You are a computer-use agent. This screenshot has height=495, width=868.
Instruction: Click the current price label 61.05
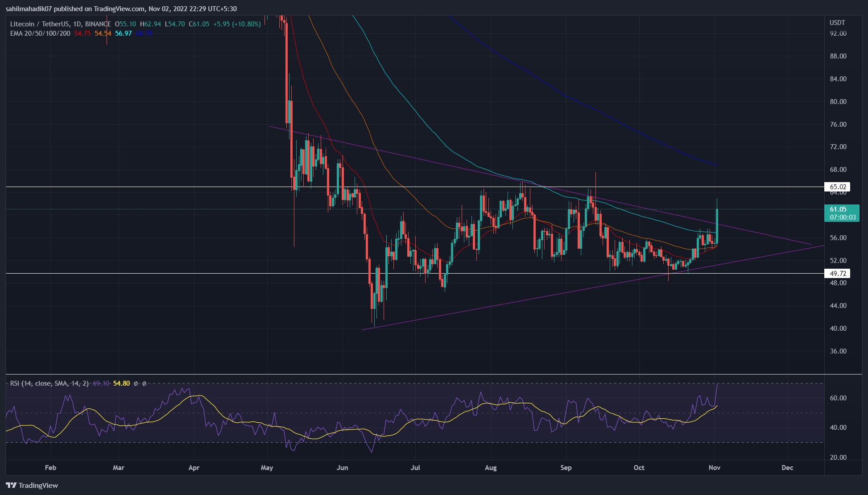(838, 209)
